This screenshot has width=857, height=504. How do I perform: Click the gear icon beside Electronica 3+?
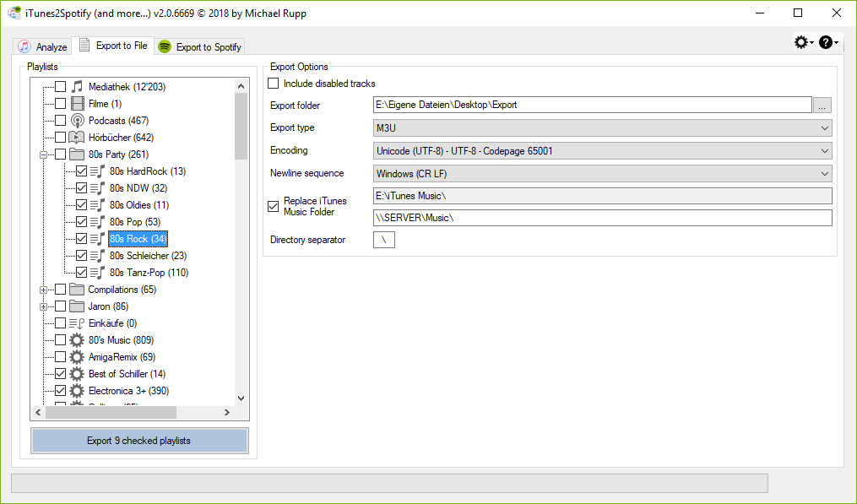tap(77, 391)
